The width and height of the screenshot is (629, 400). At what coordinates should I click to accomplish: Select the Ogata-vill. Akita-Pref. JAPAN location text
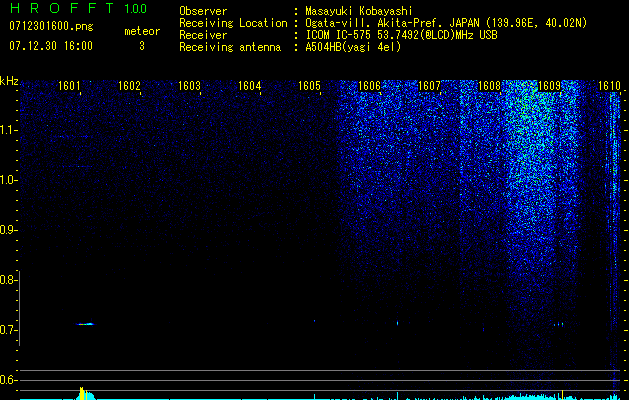pos(446,23)
